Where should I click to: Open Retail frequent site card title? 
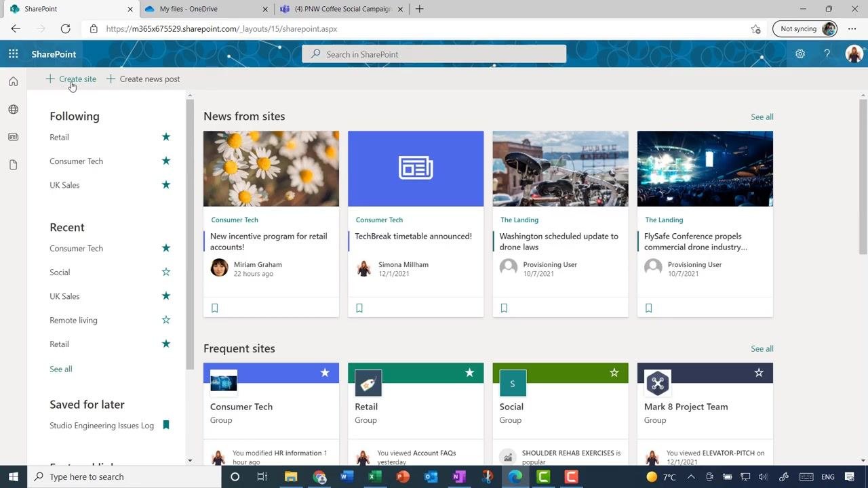(366, 407)
